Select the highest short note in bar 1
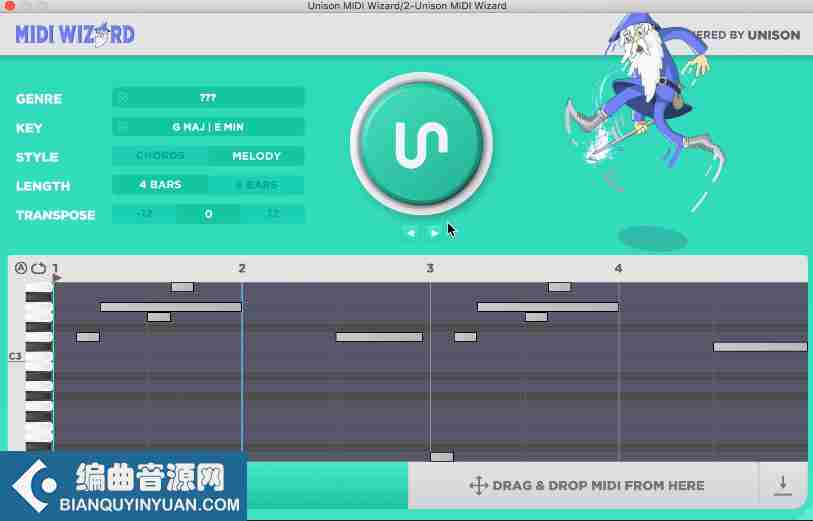Screen dimensions: 813x521 point(183,287)
